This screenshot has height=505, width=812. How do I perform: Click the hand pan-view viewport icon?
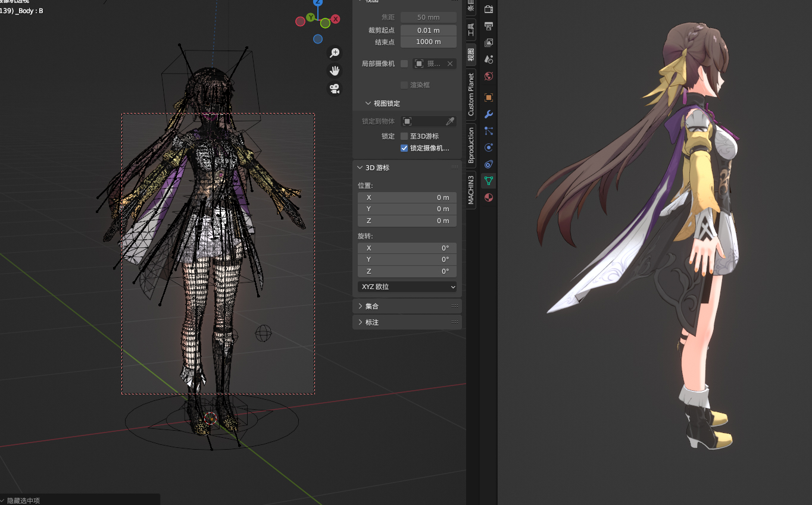pyautogui.click(x=335, y=71)
